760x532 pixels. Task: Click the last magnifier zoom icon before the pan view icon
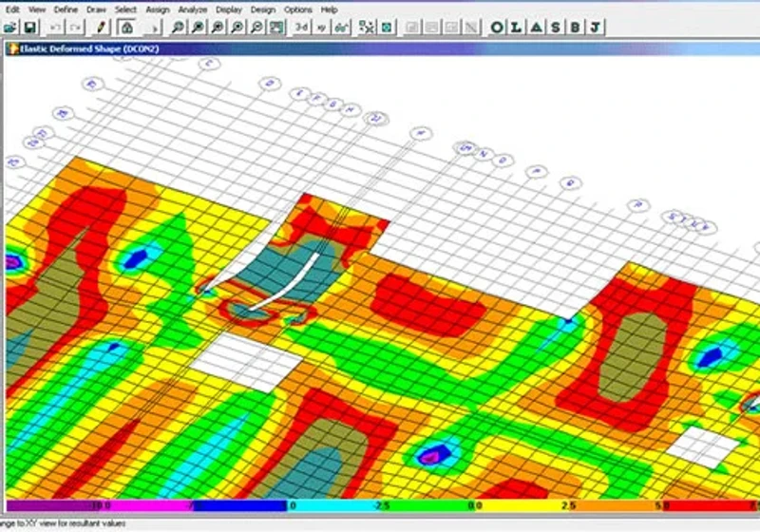pyautogui.click(x=256, y=28)
